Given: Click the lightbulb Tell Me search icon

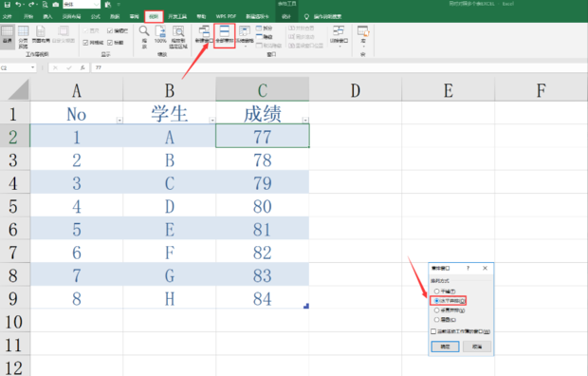Looking at the screenshot, I should (306, 16).
